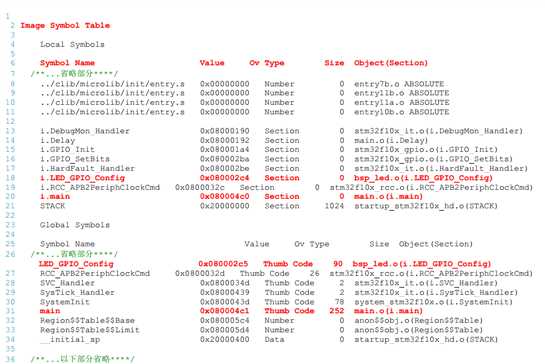Click 'main.o(i.Delay)' object text
Screen dimensions: 545x364
tap(391, 140)
